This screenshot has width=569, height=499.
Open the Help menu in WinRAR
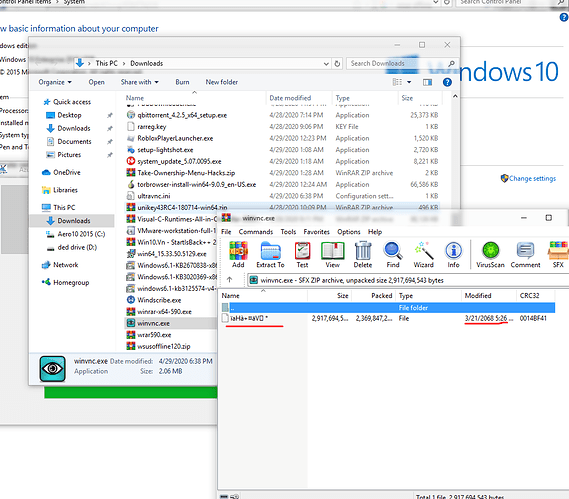tap(375, 232)
